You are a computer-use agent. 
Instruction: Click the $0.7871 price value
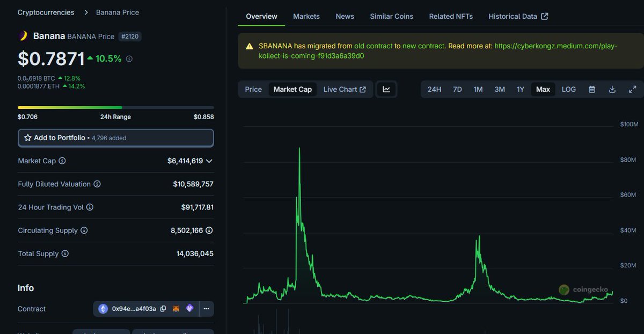tap(51, 59)
